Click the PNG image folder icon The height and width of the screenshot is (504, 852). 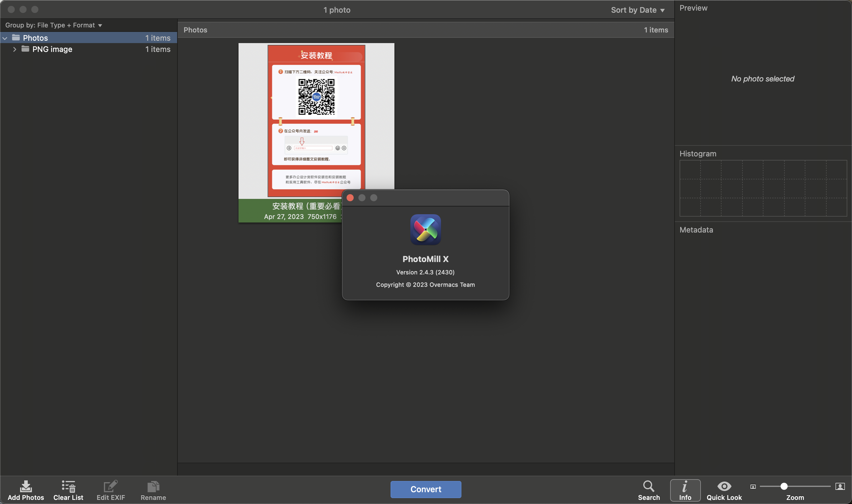pyautogui.click(x=25, y=49)
